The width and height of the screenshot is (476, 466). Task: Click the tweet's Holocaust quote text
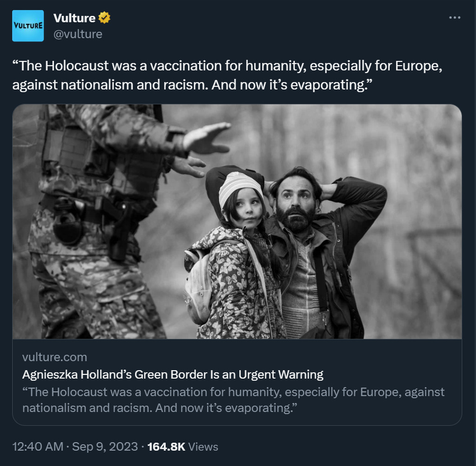pyautogui.click(x=227, y=75)
